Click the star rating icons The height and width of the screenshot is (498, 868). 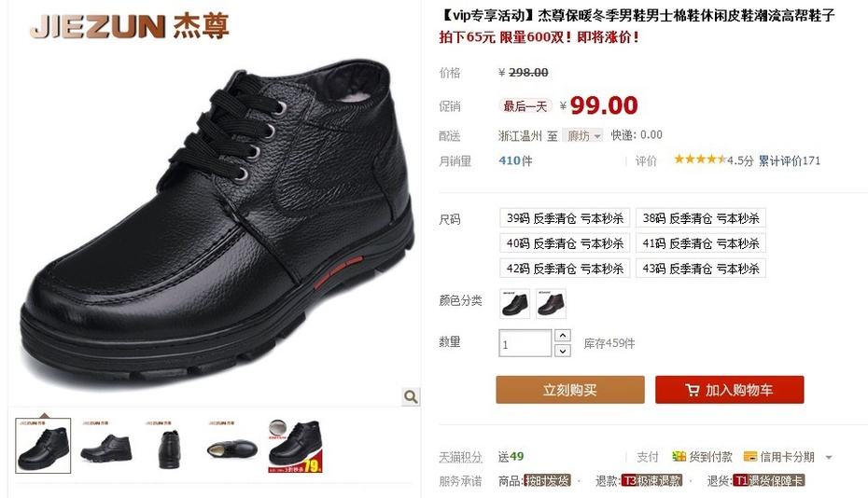pos(700,159)
